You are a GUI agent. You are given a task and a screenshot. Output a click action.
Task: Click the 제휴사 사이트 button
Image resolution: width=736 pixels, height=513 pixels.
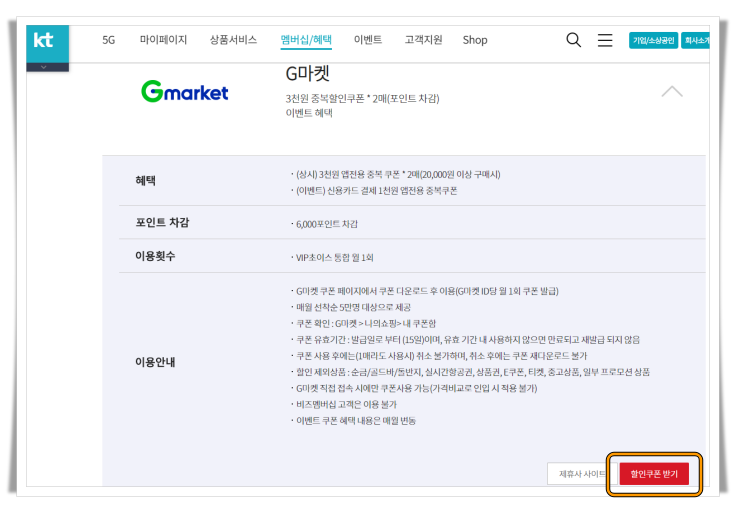[x=580, y=474]
